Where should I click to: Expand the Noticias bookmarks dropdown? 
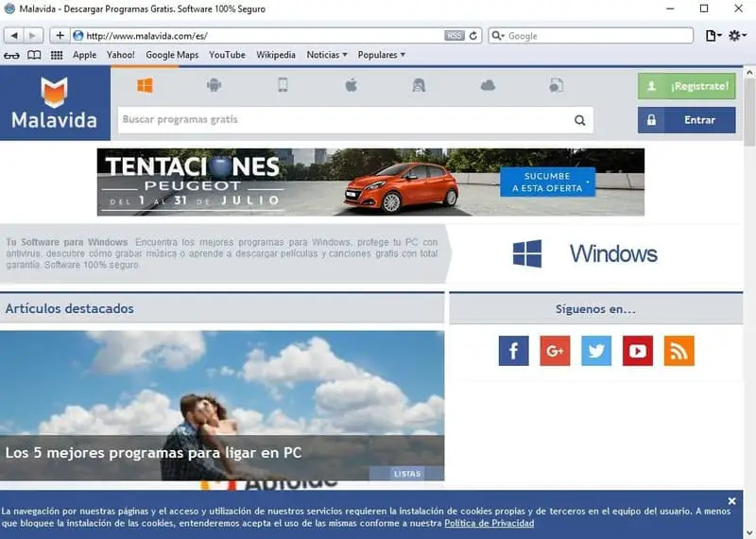(x=327, y=55)
